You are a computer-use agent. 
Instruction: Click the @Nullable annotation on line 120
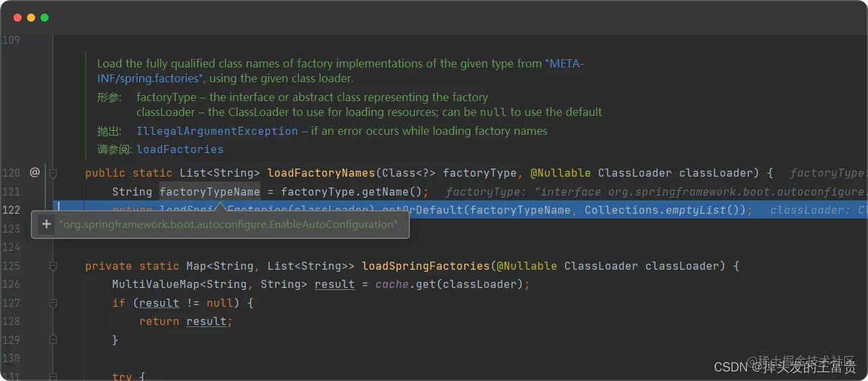click(561, 173)
